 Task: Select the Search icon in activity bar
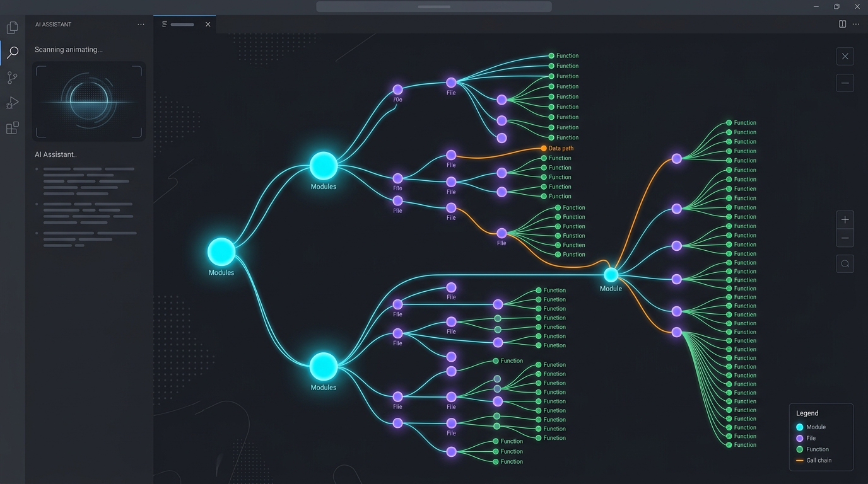tap(12, 52)
